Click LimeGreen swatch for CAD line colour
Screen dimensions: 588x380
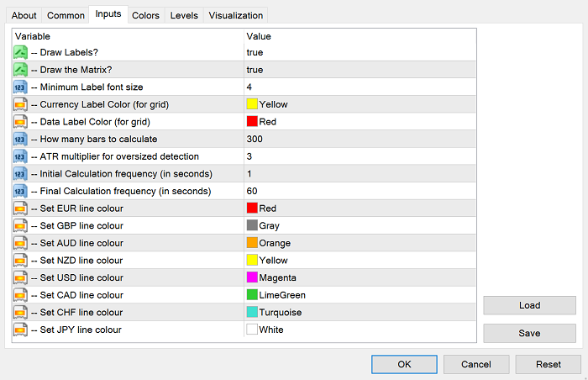click(252, 295)
